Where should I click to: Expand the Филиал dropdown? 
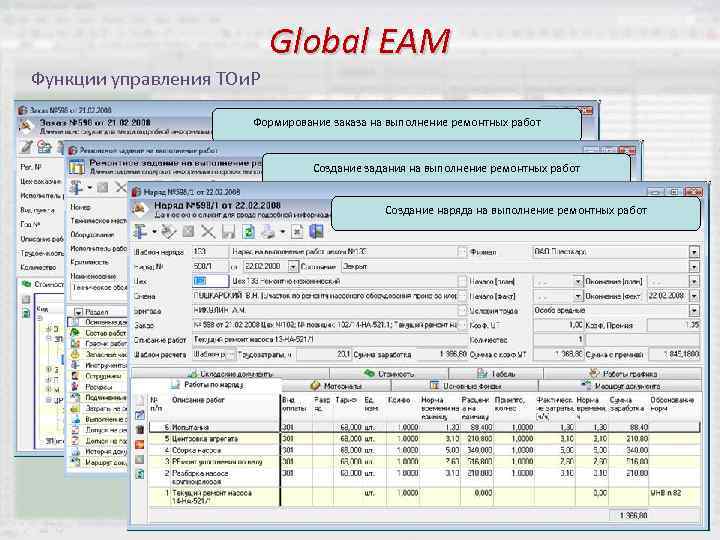tap(694, 252)
